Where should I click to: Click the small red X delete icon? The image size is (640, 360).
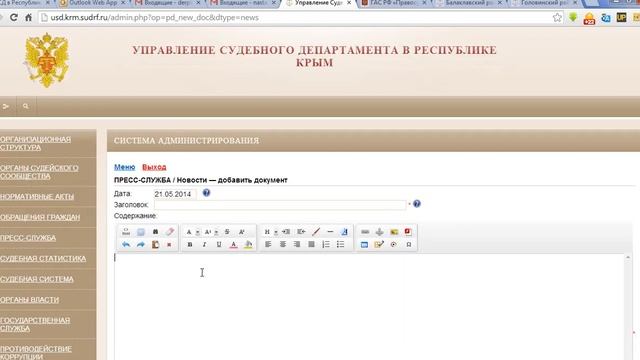pos(169,245)
